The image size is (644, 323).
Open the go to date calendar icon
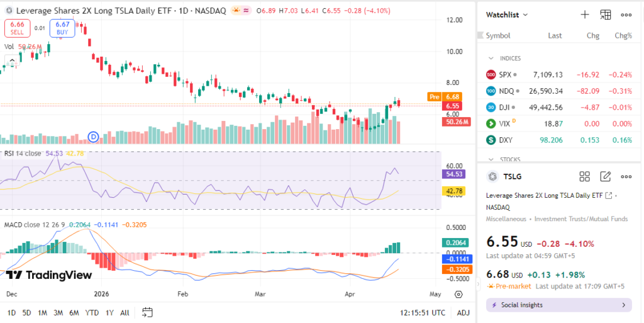coord(148,312)
